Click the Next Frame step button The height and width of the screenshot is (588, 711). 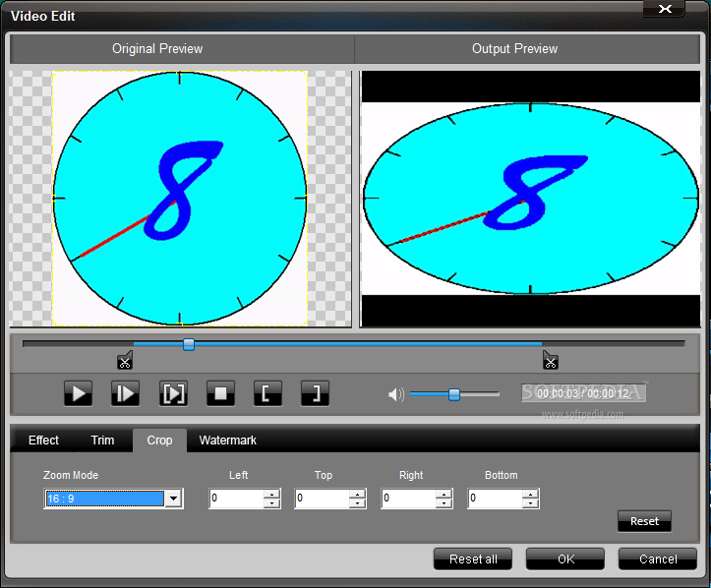pyautogui.click(x=125, y=393)
